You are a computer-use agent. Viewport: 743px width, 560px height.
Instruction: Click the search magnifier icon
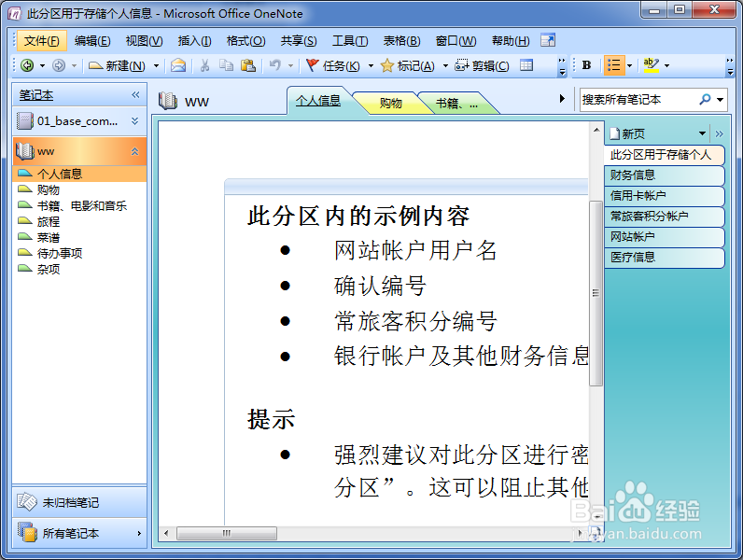(x=705, y=100)
